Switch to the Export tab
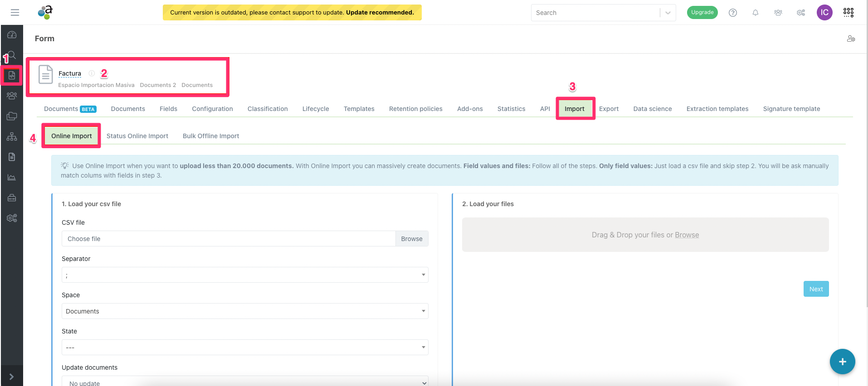This screenshot has width=868, height=386. (x=609, y=109)
